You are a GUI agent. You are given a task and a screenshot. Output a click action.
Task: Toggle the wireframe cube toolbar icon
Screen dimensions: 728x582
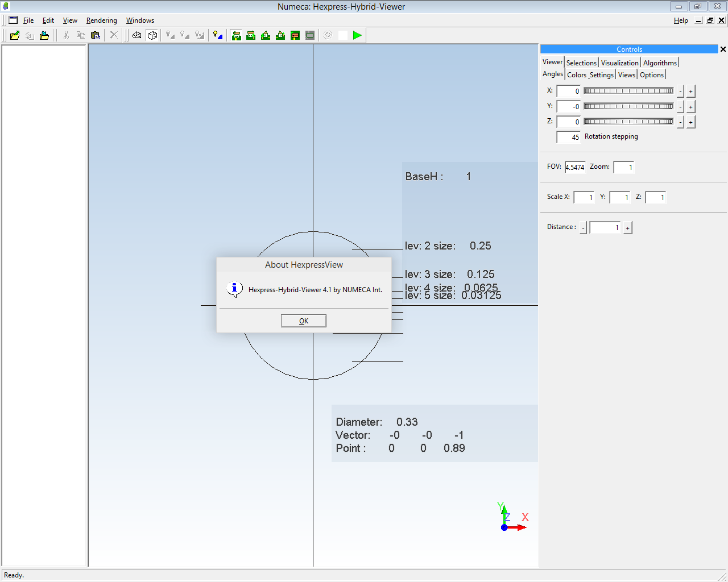point(152,35)
